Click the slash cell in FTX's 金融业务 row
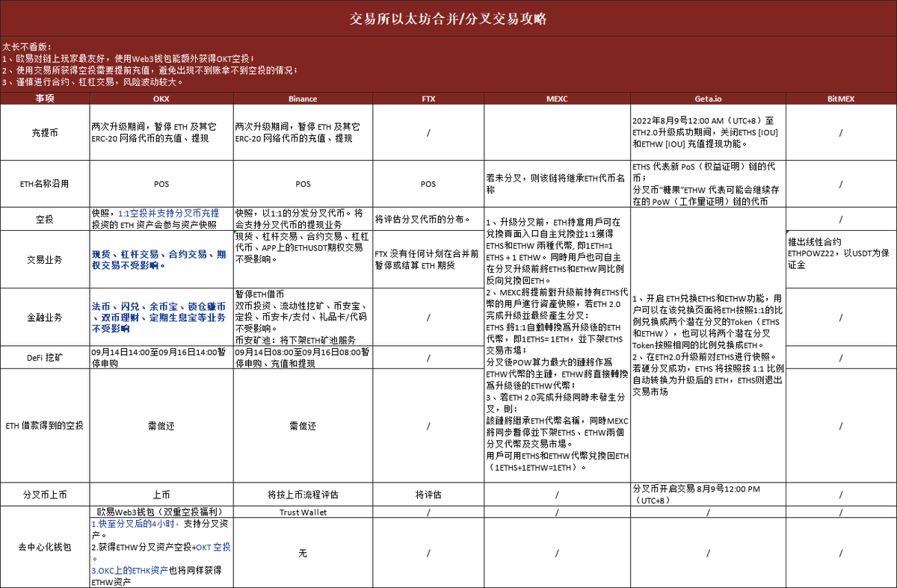The height and width of the screenshot is (588, 897). click(428, 317)
